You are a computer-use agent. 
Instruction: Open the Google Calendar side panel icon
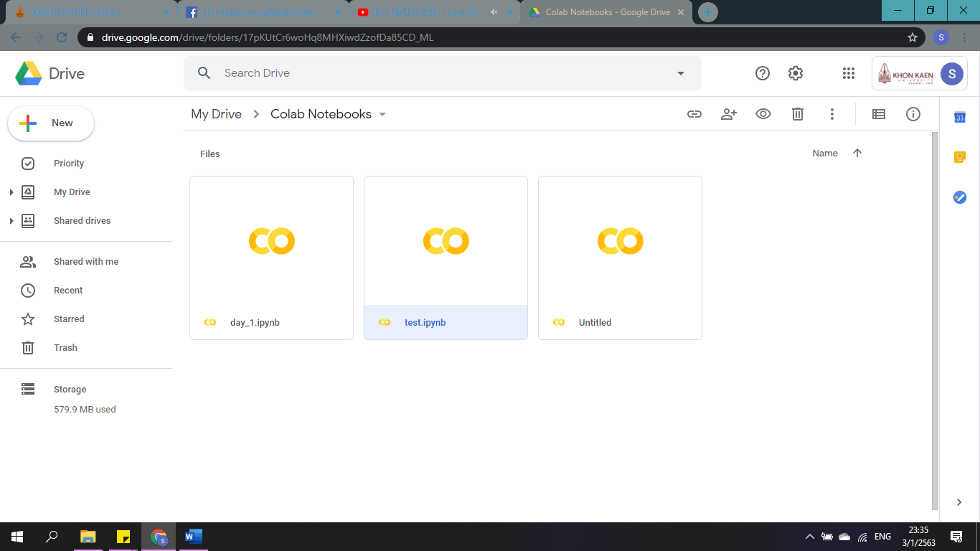(960, 118)
